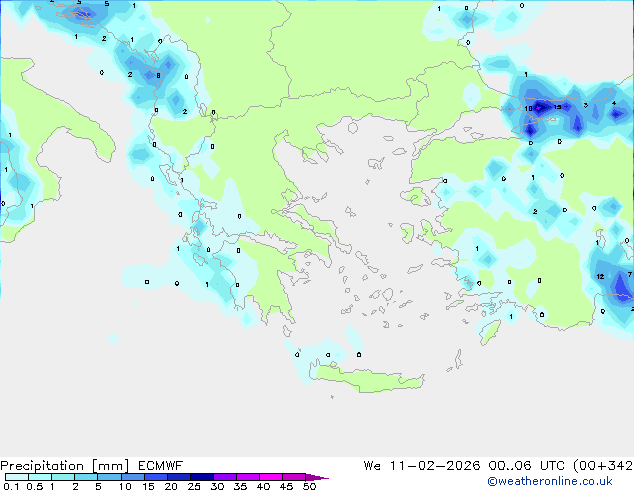634x490 pixels.
Task: Select the '00..06' time range text
Action: pyautogui.click(x=510, y=466)
